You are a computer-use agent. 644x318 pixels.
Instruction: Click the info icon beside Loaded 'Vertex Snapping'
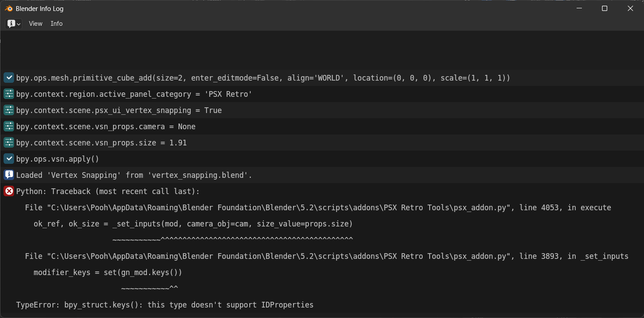pos(9,175)
